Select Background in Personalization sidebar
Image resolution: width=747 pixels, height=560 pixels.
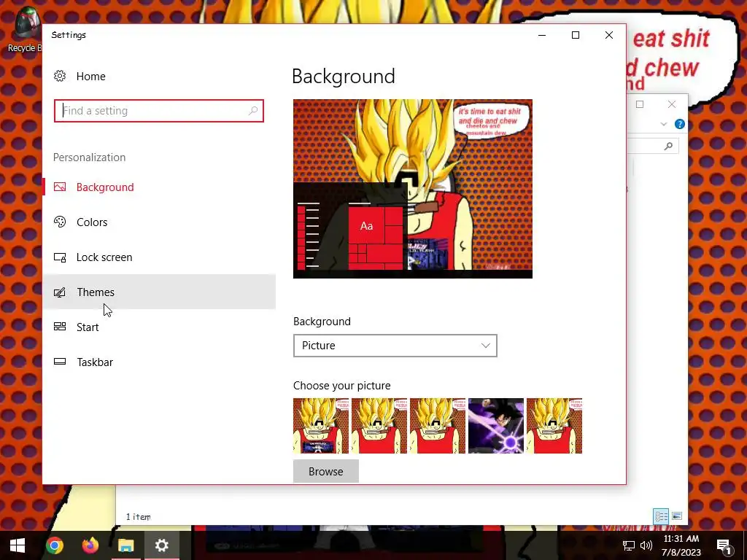click(x=159, y=187)
